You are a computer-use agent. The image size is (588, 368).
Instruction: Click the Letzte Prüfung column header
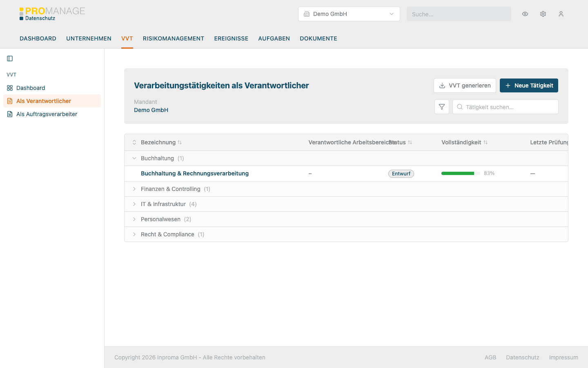click(549, 142)
